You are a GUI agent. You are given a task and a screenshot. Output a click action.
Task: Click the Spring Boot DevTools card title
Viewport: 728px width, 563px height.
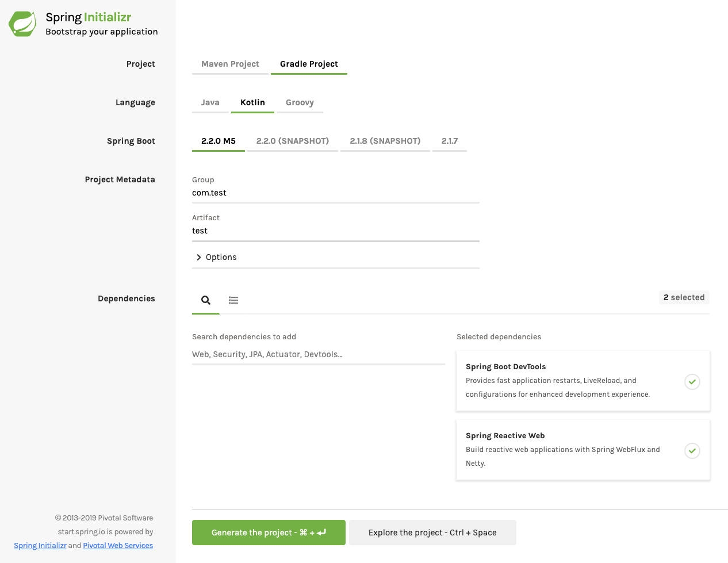point(506,367)
